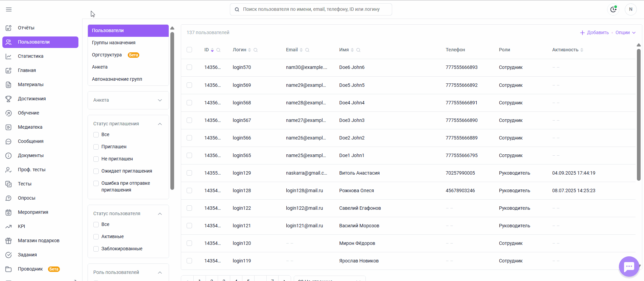Image resolution: width=644 pixels, height=281 pixels.
Task: Click the users table vertical scrollbar
Action: click(639, 115)
